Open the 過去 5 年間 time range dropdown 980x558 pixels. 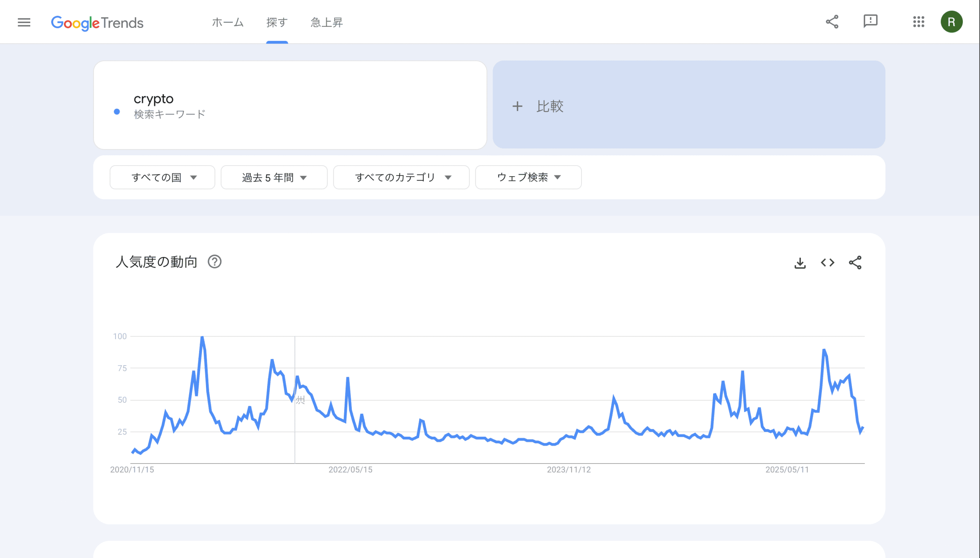click(274, 177)
